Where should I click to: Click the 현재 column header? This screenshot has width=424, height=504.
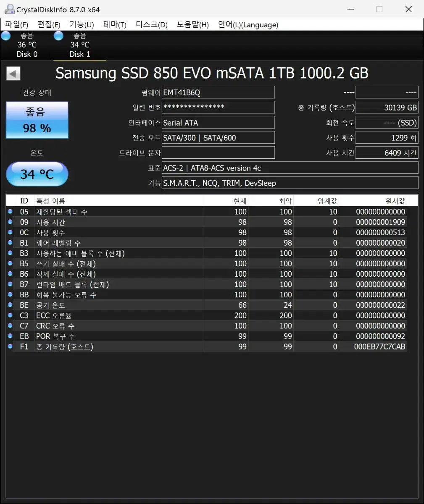[226, 201]
